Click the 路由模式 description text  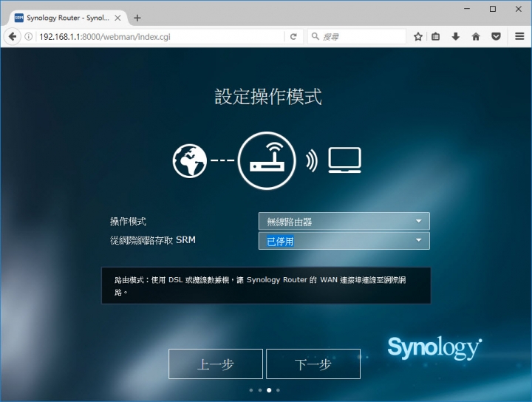260,286
